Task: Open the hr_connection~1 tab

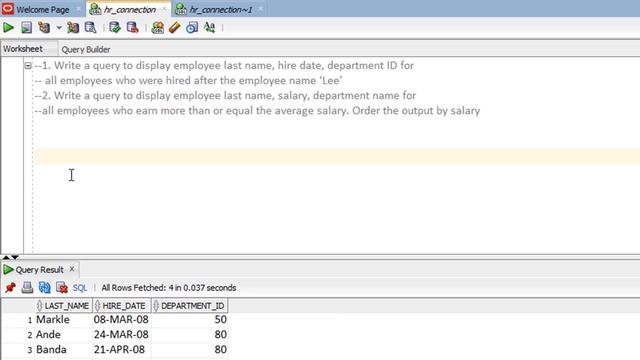Action: [x=220, y=9]
